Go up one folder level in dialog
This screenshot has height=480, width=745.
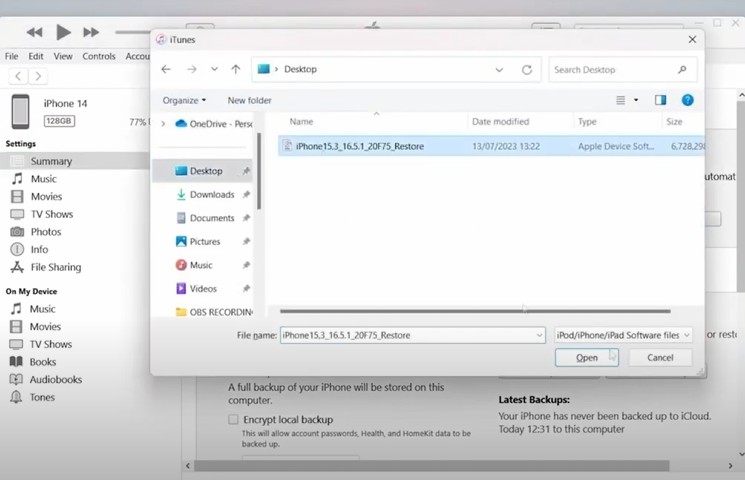[236, 69]
